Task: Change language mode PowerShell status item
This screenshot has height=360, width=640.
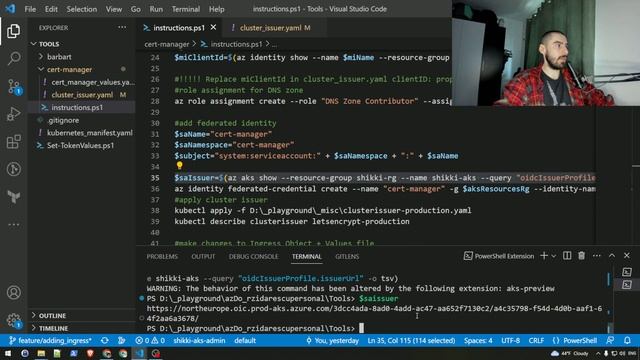Action: pyautogui.click(x=574, y=340)
